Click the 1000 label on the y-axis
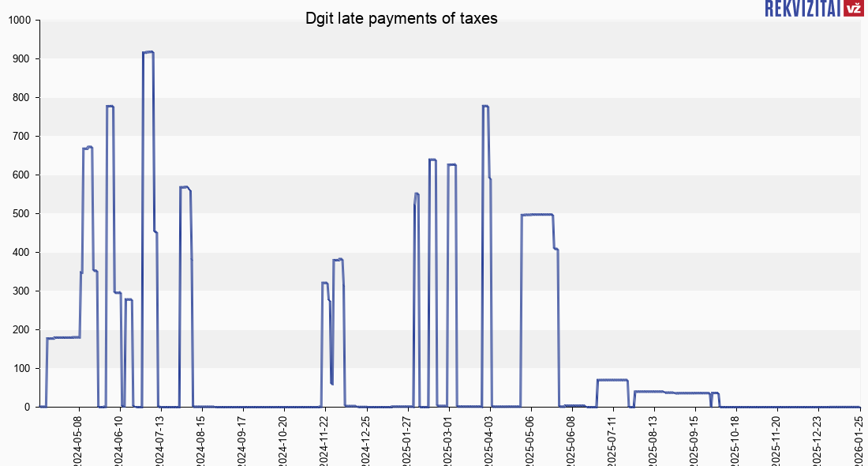 coord(18,21)
